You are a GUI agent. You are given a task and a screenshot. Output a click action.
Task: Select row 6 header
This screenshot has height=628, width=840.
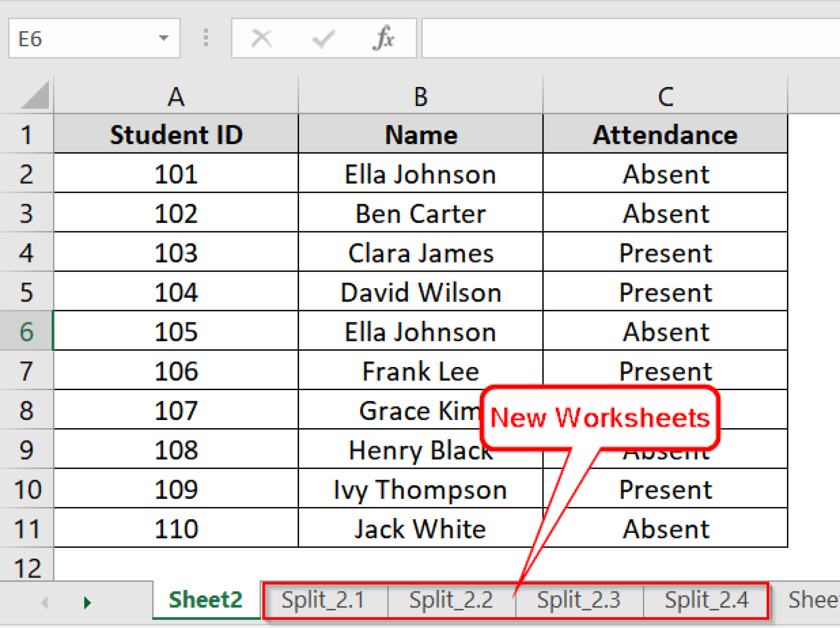26,331
